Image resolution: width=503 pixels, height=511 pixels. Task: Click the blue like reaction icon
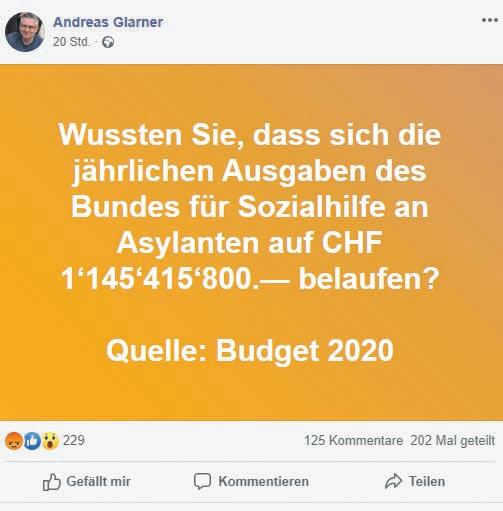[x=32, y=441]
